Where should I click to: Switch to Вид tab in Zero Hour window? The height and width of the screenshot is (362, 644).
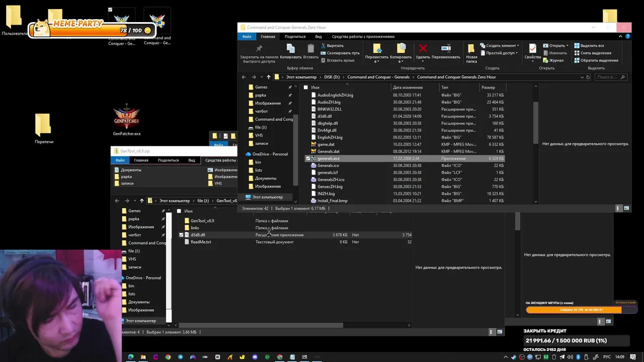(318, 36)
